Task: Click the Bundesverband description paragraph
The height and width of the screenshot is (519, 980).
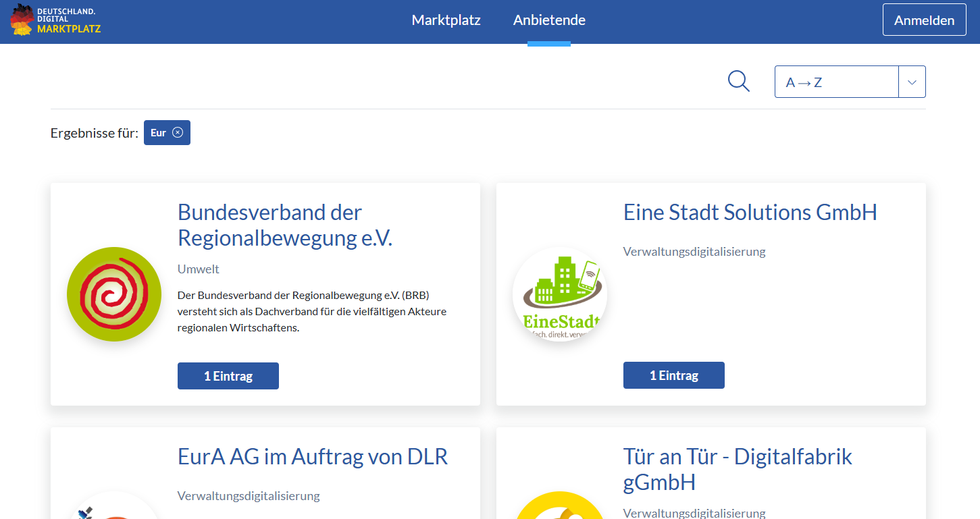Action: [312, 312]
